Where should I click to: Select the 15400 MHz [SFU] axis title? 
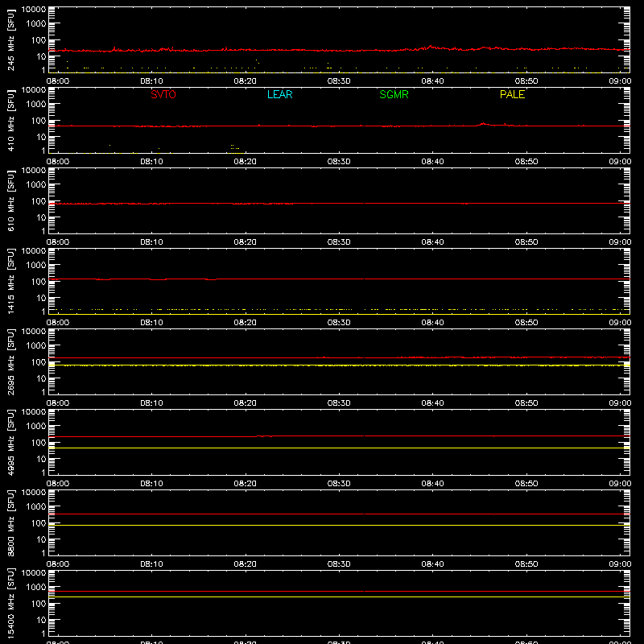(x=10, y=603)
